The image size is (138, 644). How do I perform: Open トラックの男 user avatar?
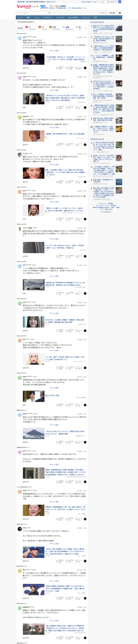pyautogui.click(x=20, y=229)
